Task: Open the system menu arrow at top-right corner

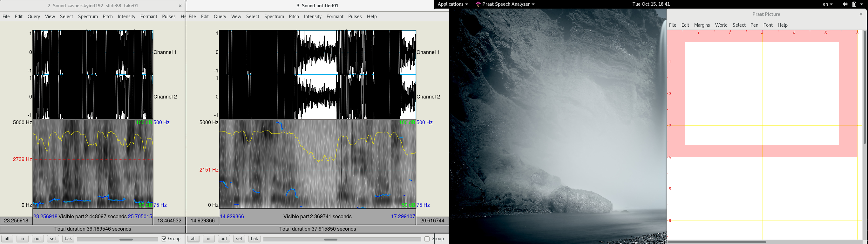Action: 862,4
